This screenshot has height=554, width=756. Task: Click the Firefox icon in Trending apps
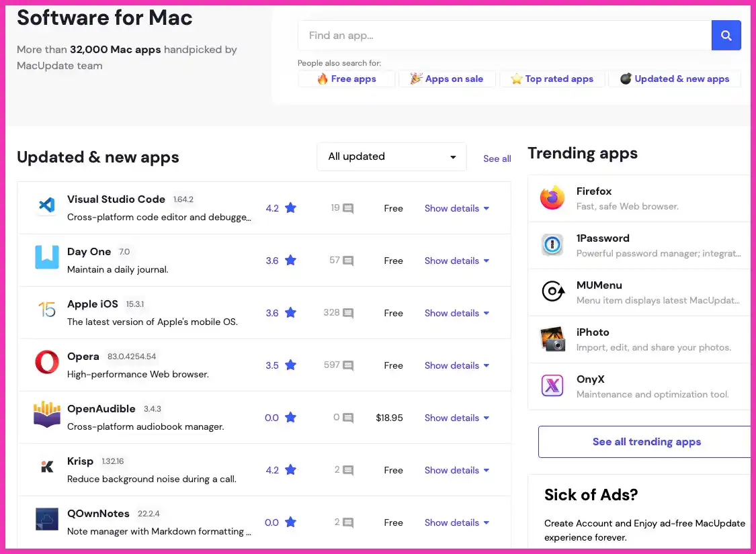(x=552, y=197)
